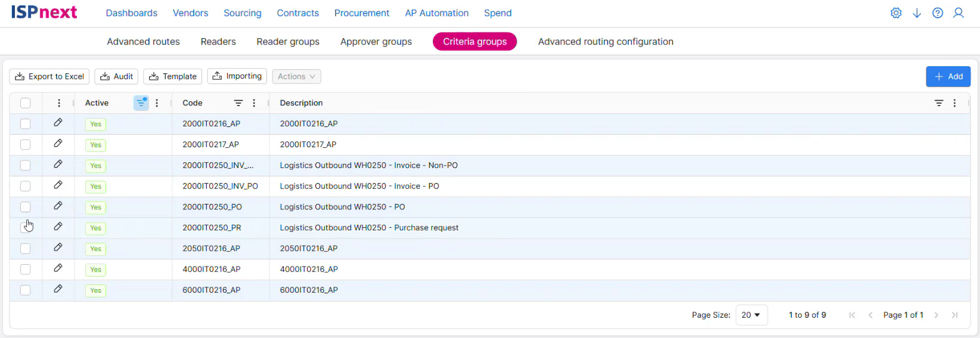Check the box for row 4000IT0216_AP
Image resolution: width=980 pixels, height=338 pixels.
click(x=25, y=269)
